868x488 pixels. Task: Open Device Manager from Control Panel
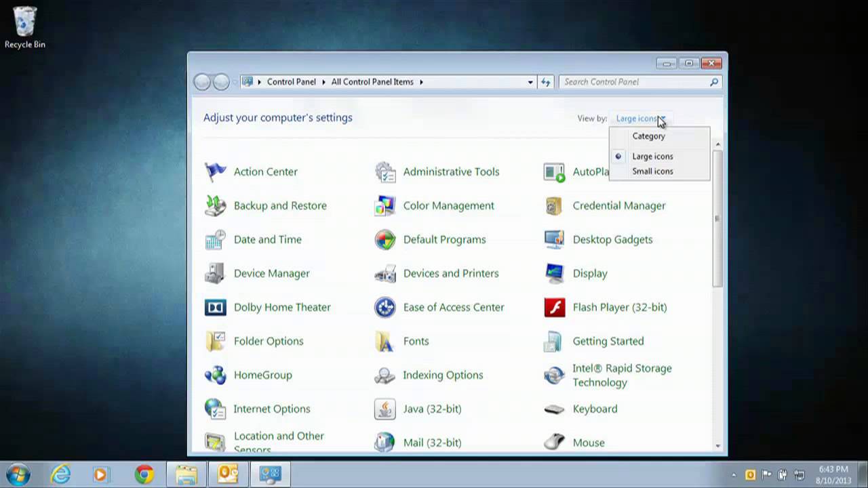pyautogui.click(x=271, y=273)
